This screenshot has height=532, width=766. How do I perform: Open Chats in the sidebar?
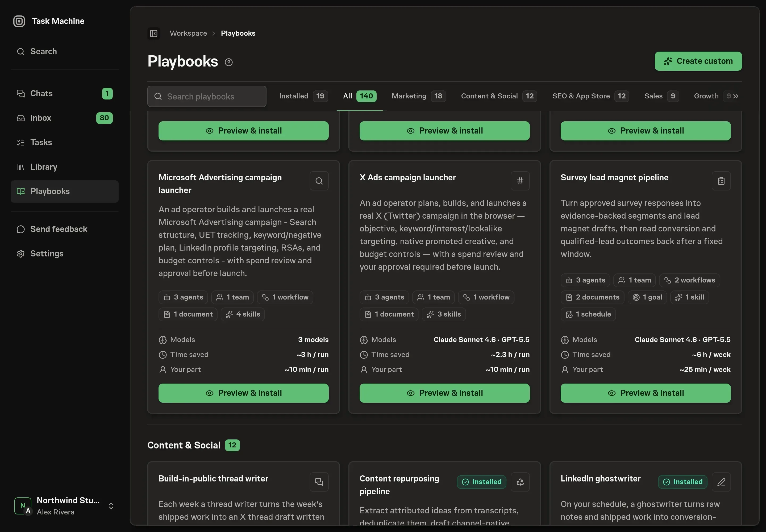click(65, 93)
